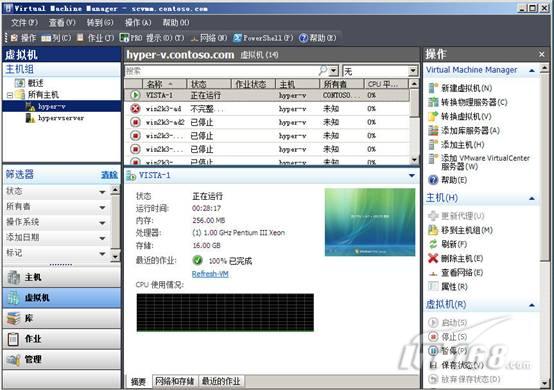Viewport: 554px width, 390px height.
Task: Expand the 所有者 filter
Action: point(102,207)
